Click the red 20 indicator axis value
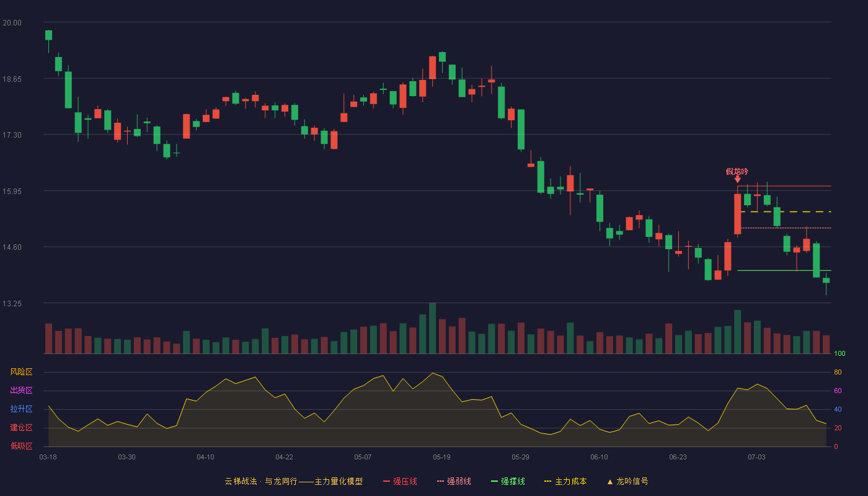 click(838, 428)
